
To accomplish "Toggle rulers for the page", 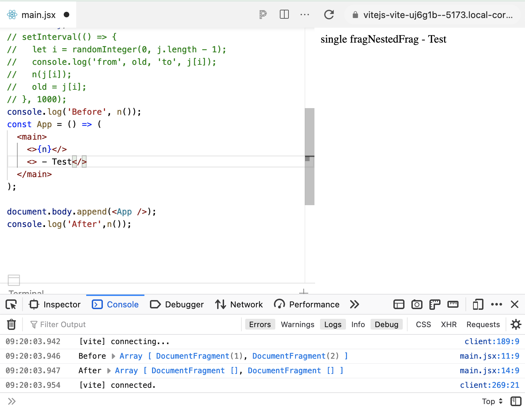I will pos(435,305).
